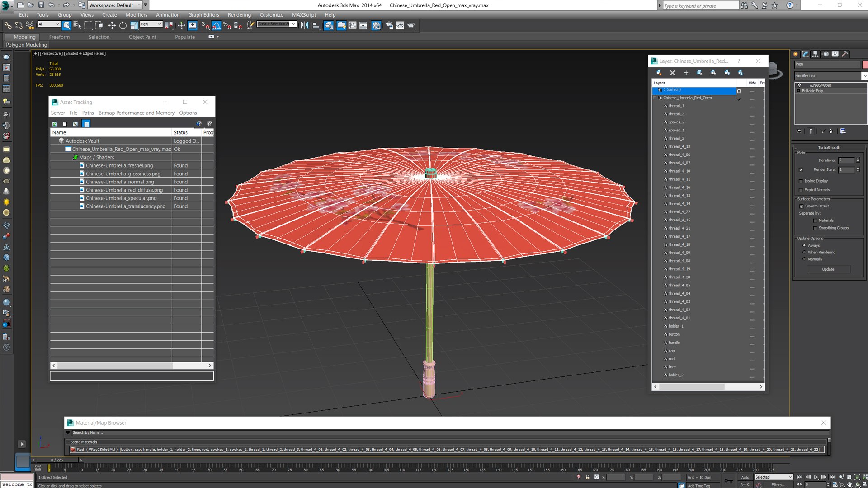Open the Hierarchy command panel tab
Image resolution: width=868 pixels, height=488 pixels.
815,54
